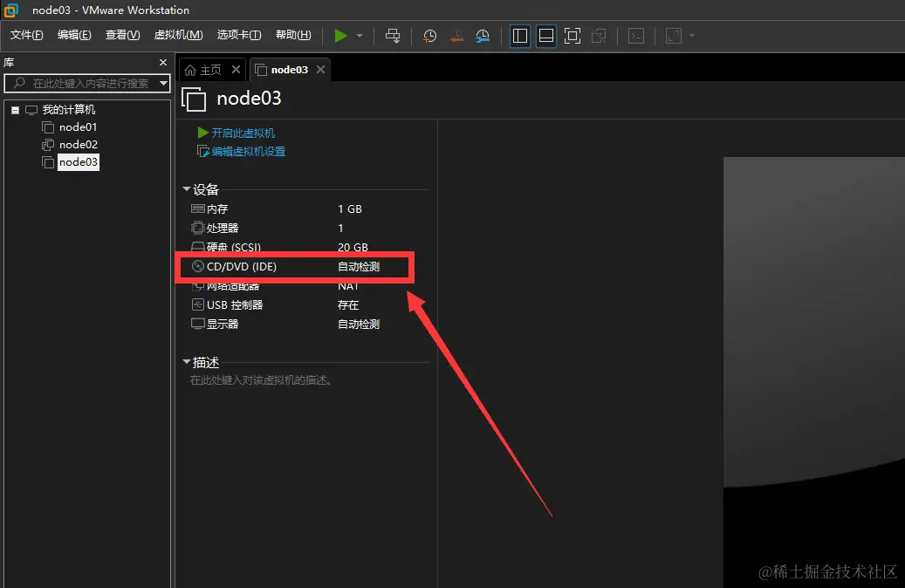Click the USB controller icon

pos(197,304)
